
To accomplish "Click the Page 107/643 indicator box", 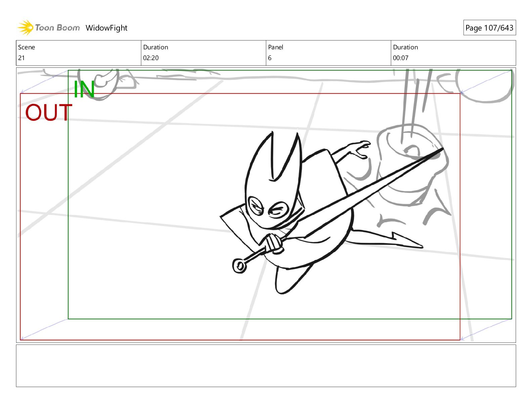I will [x=489, y=28].
